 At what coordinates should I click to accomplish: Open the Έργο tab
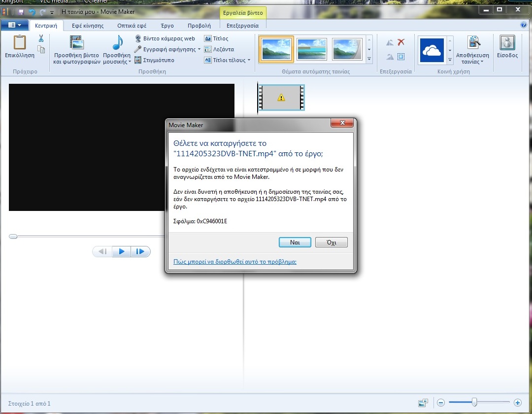167,26
